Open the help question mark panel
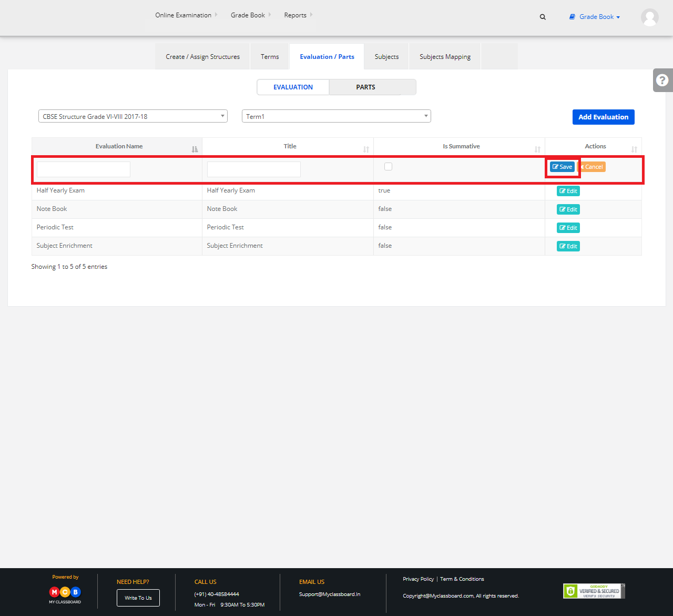 tap(662, 80)
